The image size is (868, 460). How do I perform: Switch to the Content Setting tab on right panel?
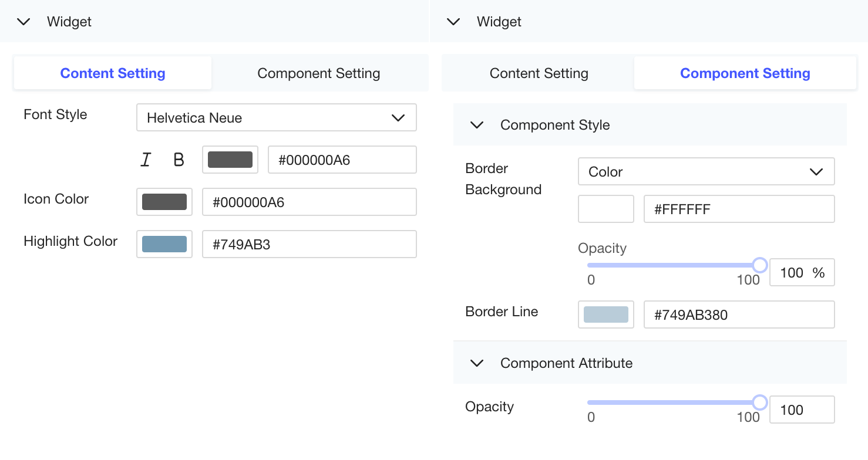tap(539, 73)
